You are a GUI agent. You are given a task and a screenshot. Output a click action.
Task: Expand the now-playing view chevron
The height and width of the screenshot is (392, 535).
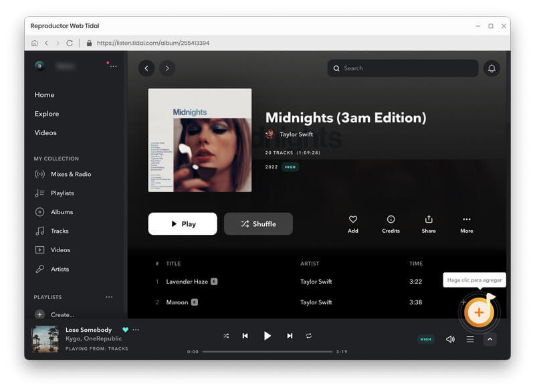click(490, 339)
